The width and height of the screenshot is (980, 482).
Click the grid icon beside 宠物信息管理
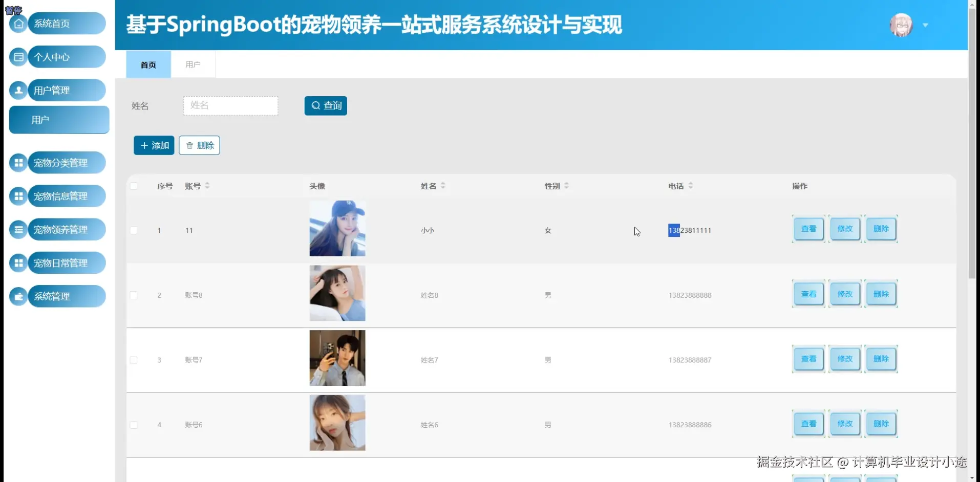[x=18, y=196]
